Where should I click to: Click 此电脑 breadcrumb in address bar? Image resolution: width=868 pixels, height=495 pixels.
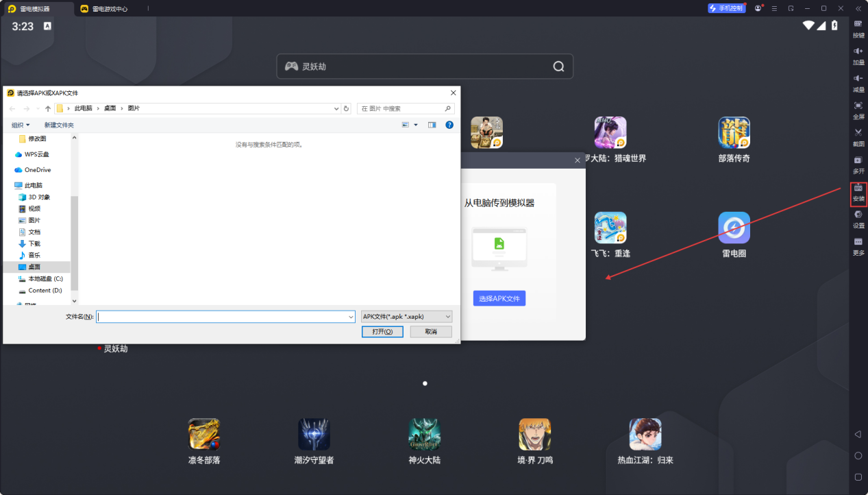click(x=82, y=108)
